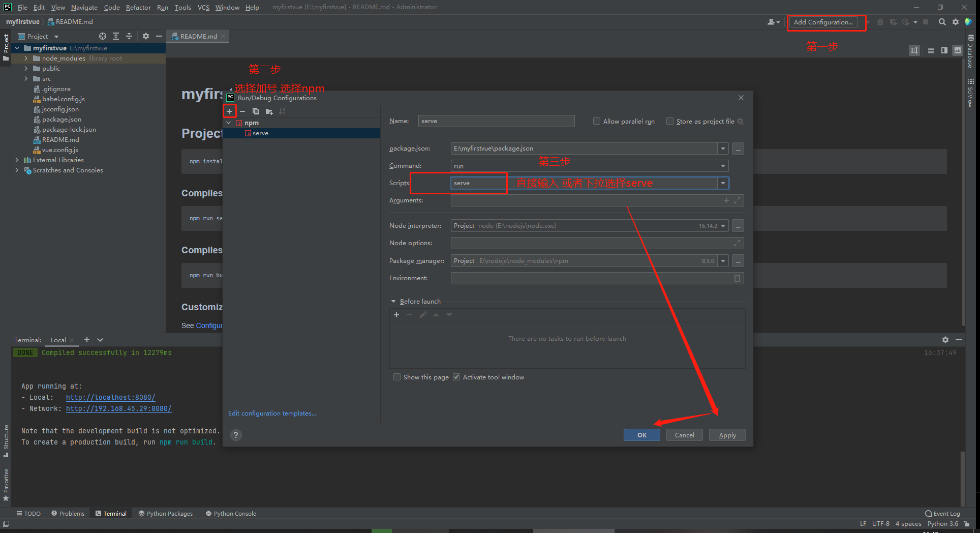Expand the node_modules folder
The height and width of the screenshot is (533, 980).
(x=26, y=58)
